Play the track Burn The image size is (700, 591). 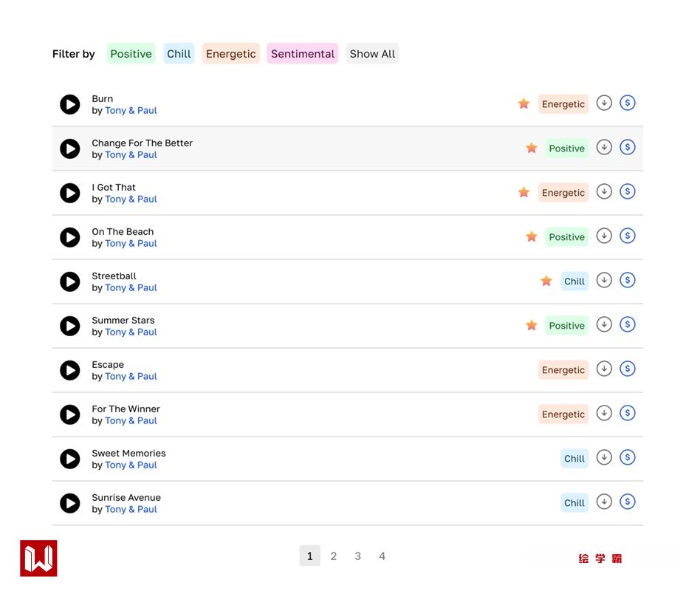click(70, 104)
